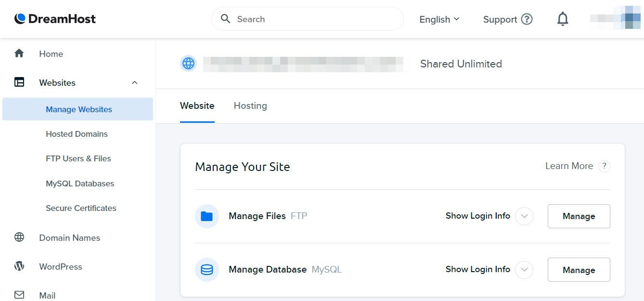
Task: Click the Manage Database MySQL label
Action: click(x=285, y=270)
